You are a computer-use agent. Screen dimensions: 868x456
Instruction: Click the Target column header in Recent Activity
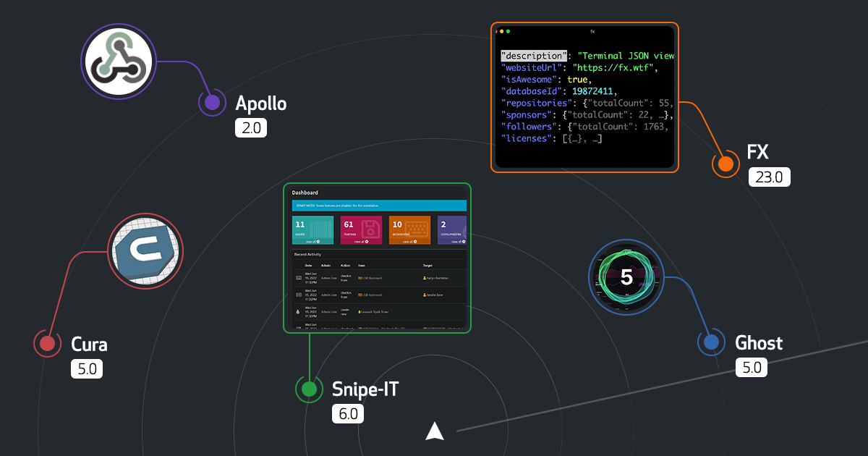427,266
